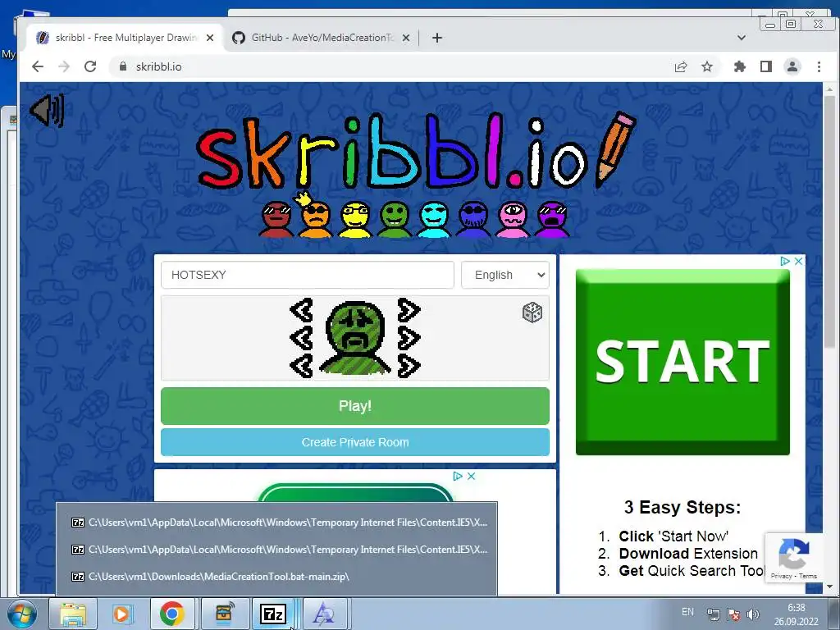Click treasure chest app in taskbar

point(223,614)
